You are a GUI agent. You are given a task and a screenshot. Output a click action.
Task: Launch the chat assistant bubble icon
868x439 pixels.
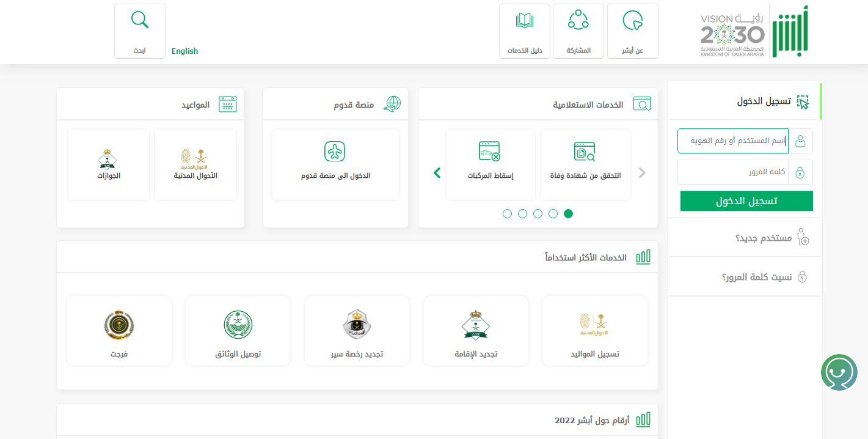point(839,372)
